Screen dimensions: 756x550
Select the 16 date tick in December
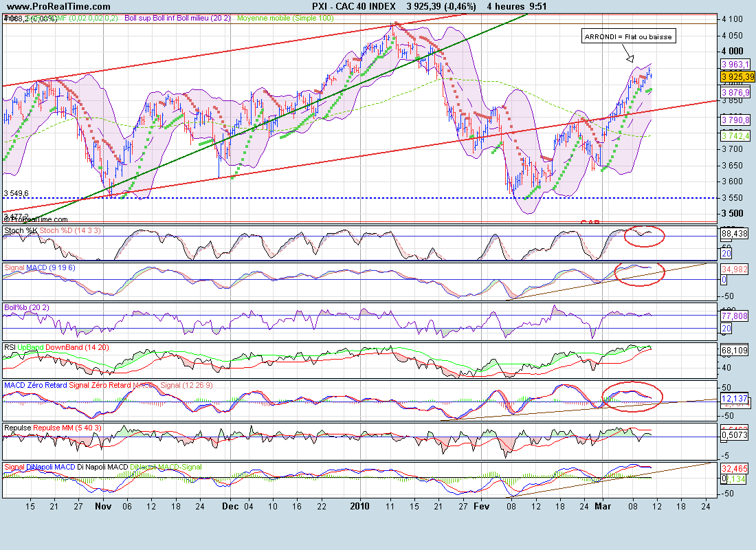pyautogui.click(x=297, y=507)
